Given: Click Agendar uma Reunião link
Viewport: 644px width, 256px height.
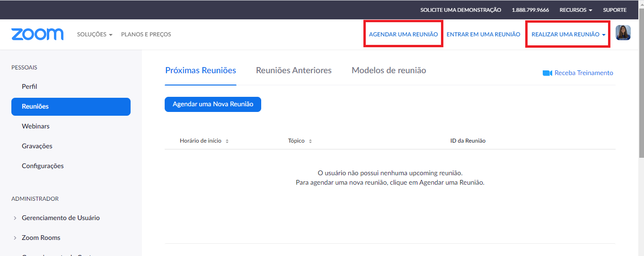Looking at the screenshot, I should click(x=403, y=34).
